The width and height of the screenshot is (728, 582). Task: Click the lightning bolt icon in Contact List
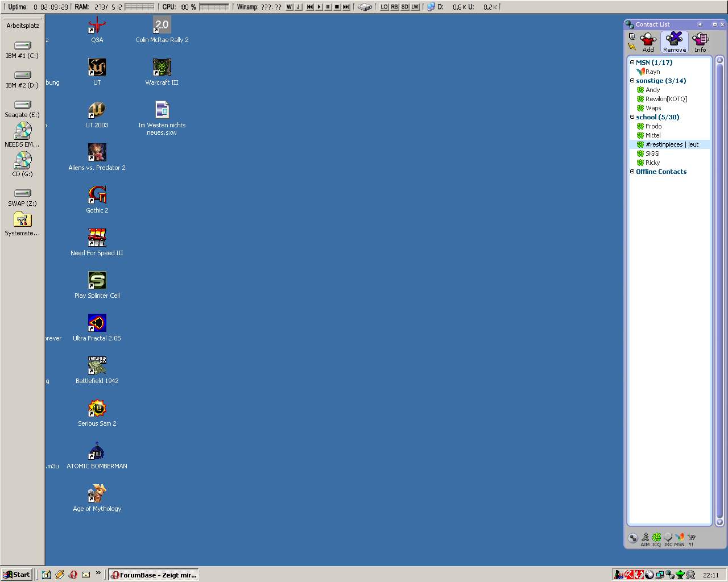click(632, 47)
